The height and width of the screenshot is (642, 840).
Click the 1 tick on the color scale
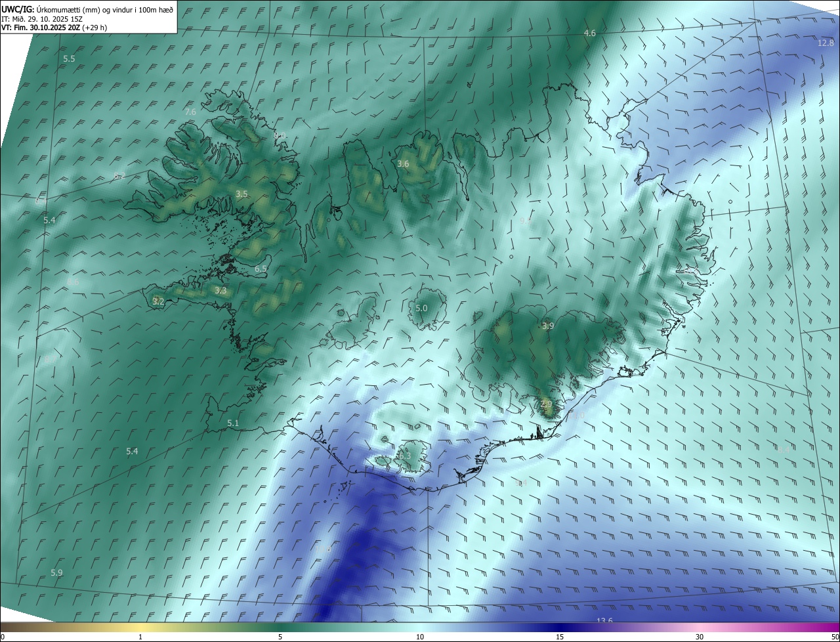(x=140, y=637)
